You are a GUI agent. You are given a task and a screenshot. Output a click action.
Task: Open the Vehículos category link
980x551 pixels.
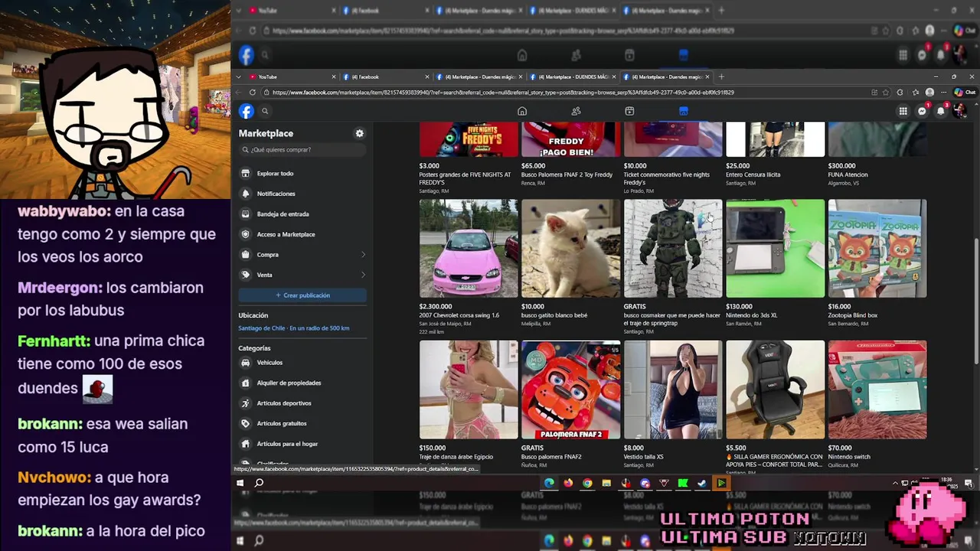click(269, 363)
